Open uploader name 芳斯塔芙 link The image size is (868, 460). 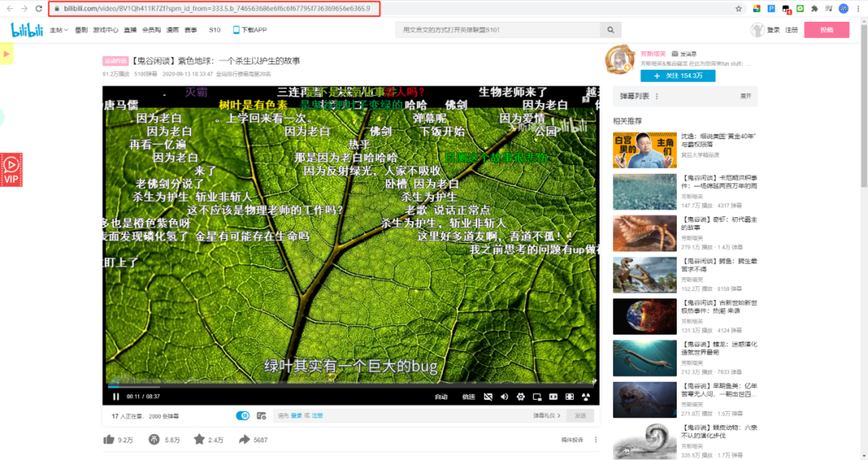653,54
